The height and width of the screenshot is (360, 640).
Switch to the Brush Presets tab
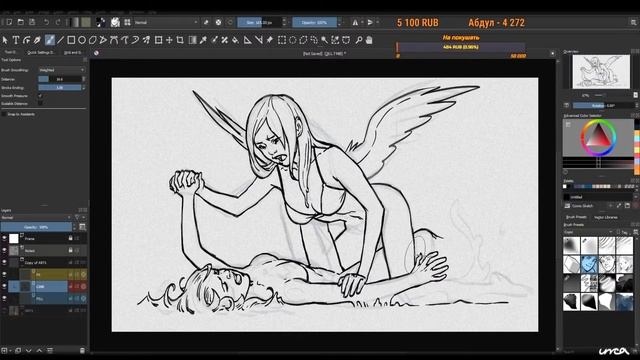click(x=576, y=217)
